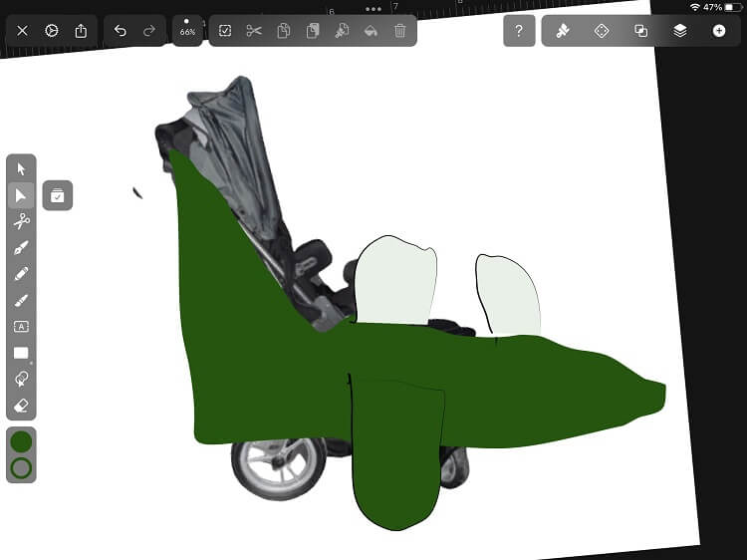Undo the last action
Screen dimensions: 747x560
click(x=121, y=31)
